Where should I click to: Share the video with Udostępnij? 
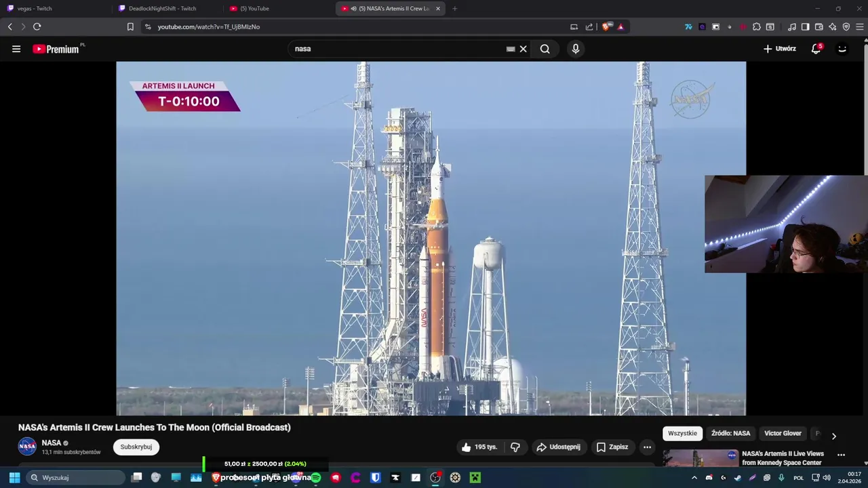point(558,447)
